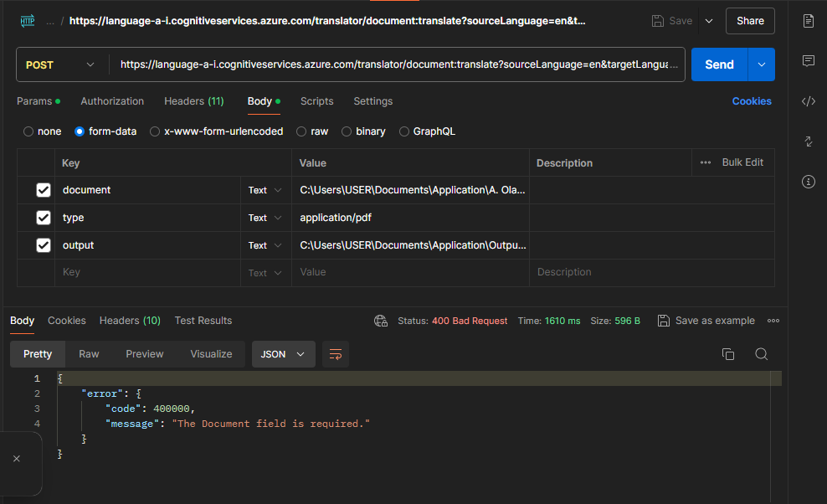827x504 pixels.
Task: Switch to the Authorization tab
Action: (x=112, y=100)
